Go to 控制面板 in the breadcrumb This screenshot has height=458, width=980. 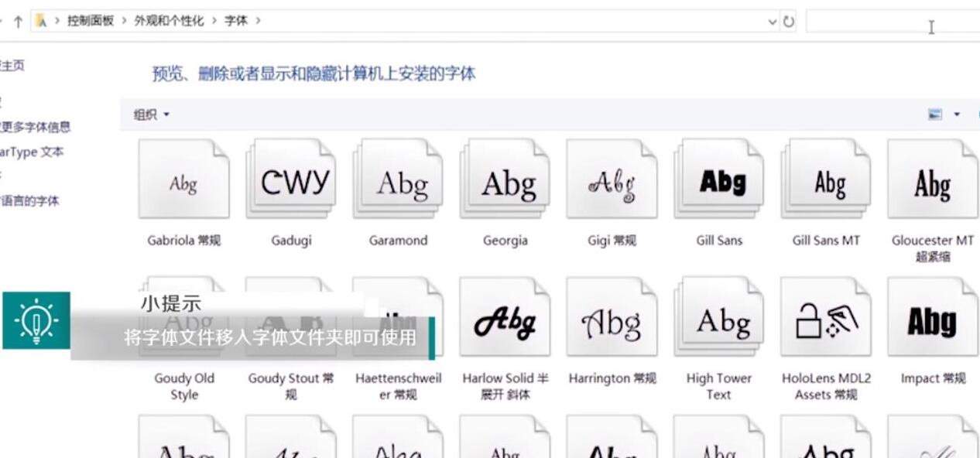tap(91, 21)
